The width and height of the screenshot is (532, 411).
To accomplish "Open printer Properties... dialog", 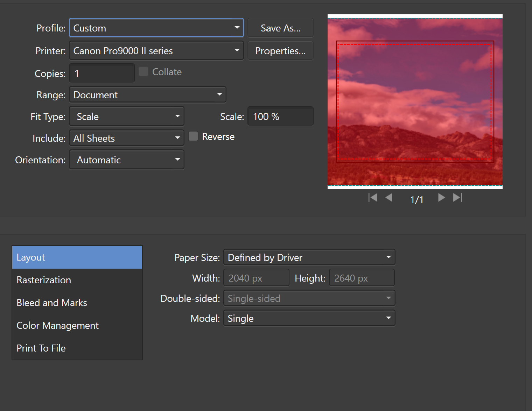I will [280, 51].
